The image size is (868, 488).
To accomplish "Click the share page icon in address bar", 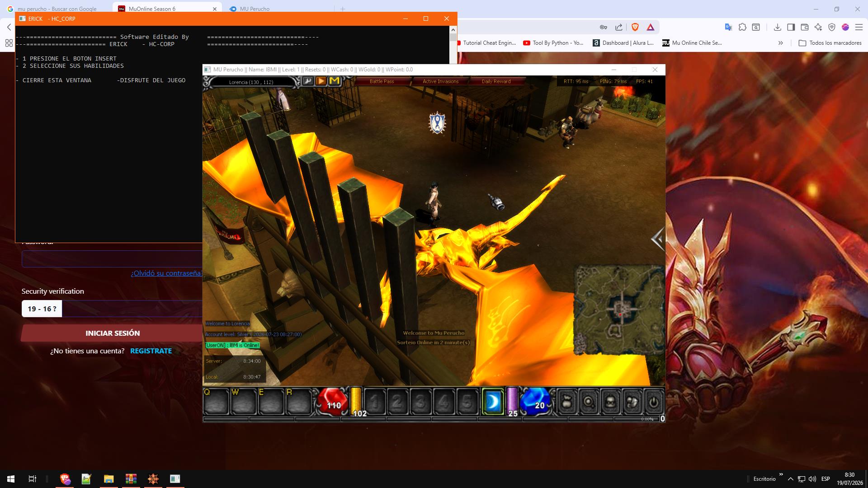I will pos(619,27).
